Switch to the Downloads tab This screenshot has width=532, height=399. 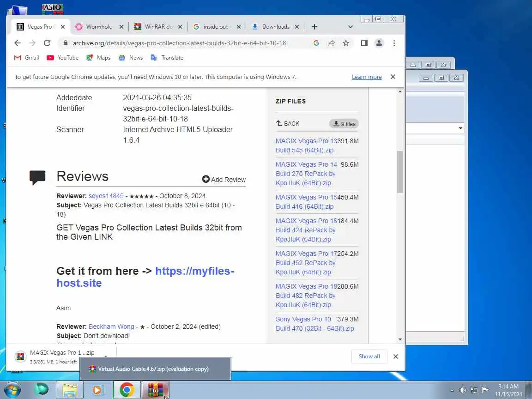(275, 27)
